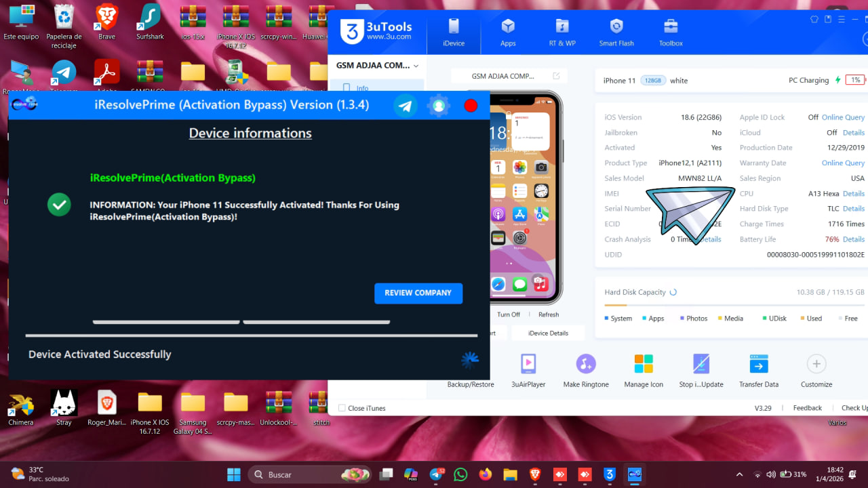Tick the Close iTunes checkbox
This screenshot has height=488, width=868.
pos(342,408)
